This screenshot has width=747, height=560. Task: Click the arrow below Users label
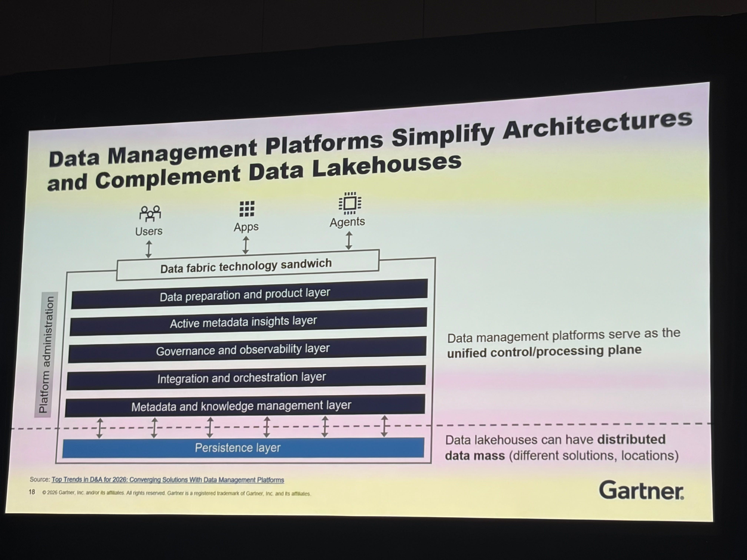pyautogui.click(x=149, y=249)
